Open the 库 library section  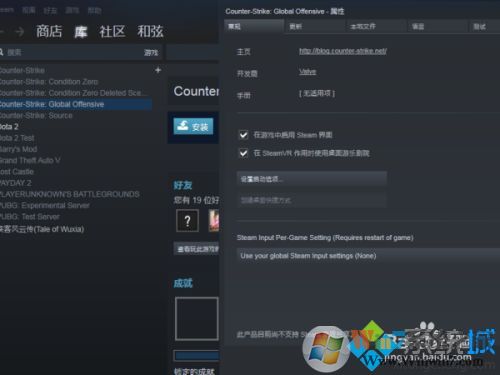(x=81, y=32)
